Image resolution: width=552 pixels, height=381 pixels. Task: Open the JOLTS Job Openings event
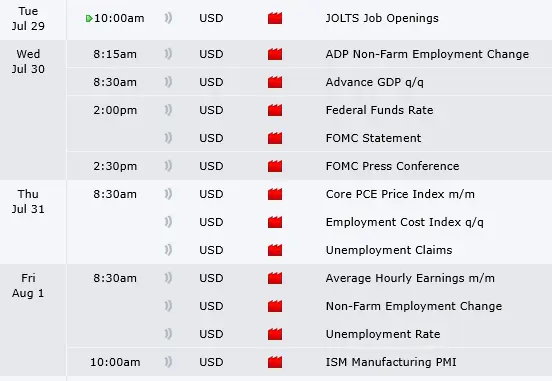coord(382,18)
